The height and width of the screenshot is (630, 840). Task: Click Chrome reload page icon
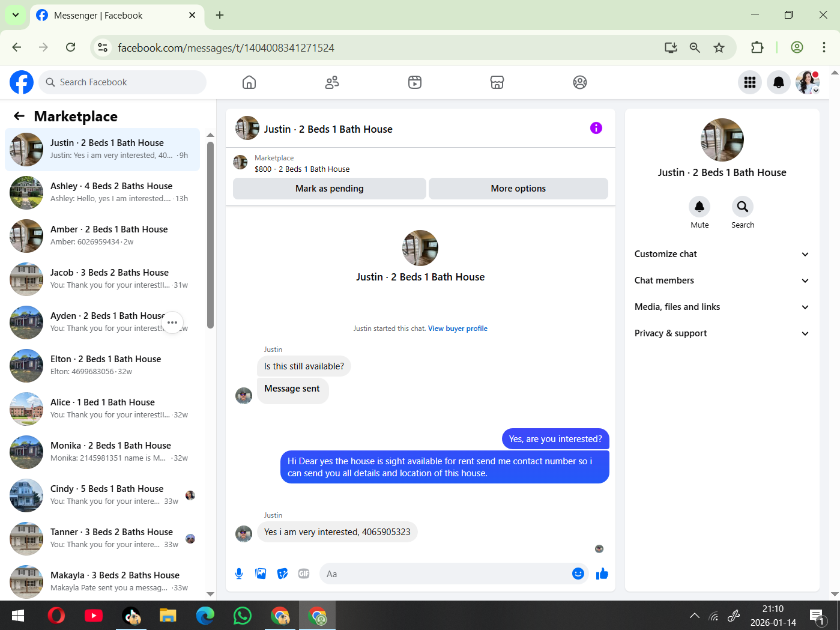tap(70, 47)
